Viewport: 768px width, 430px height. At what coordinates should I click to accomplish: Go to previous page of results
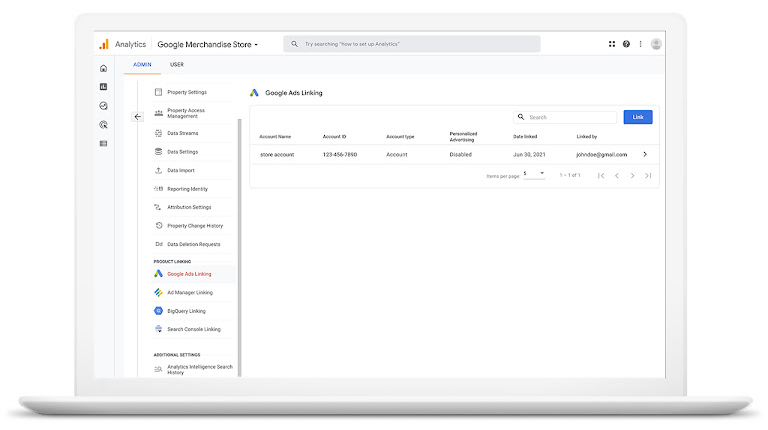coord(617,175)
